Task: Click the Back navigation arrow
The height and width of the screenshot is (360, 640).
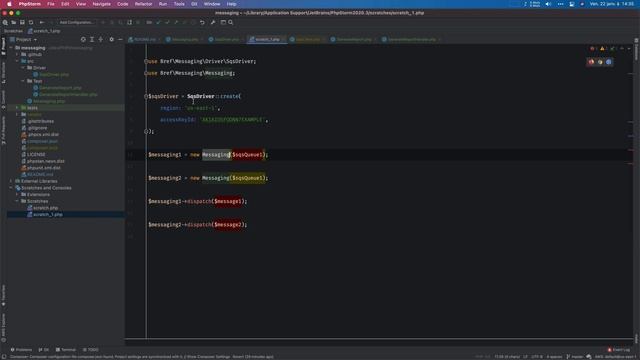Action: 42,22
